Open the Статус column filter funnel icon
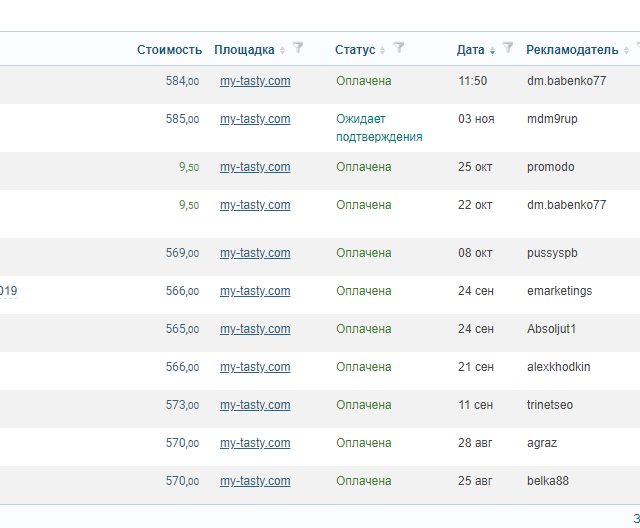This screenshot has height=528, width=640. click(x=399, y=48)
